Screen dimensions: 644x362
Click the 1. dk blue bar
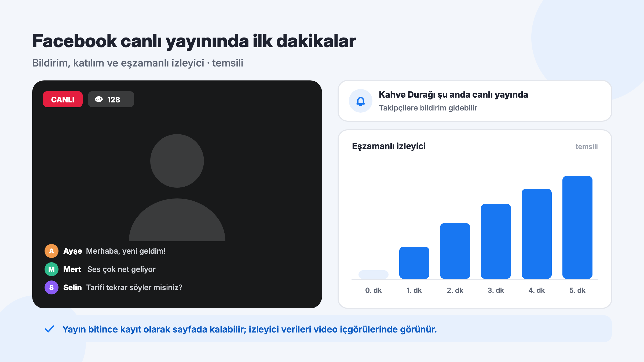tap(414, 263)
